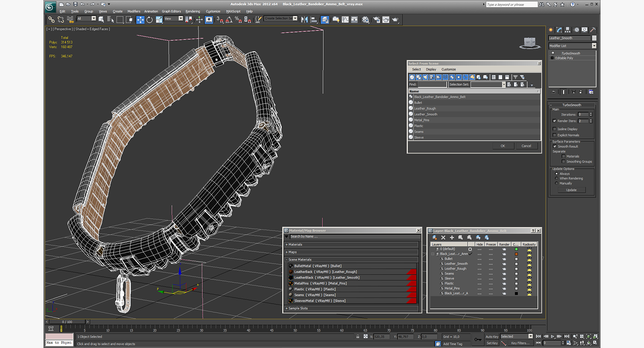Open the Hierarchy command panel tab

click(x=567, y=30)
